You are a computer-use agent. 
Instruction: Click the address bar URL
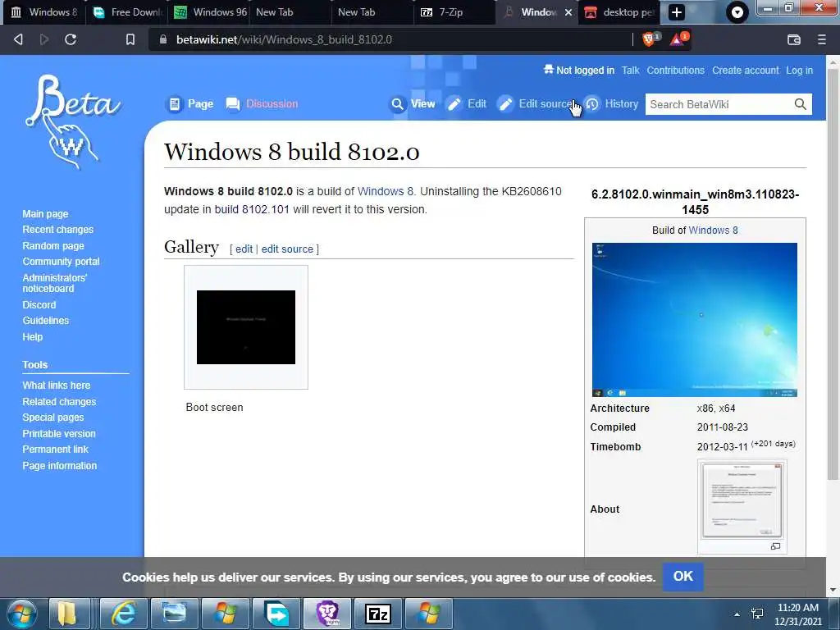click(x=284, y=39)
